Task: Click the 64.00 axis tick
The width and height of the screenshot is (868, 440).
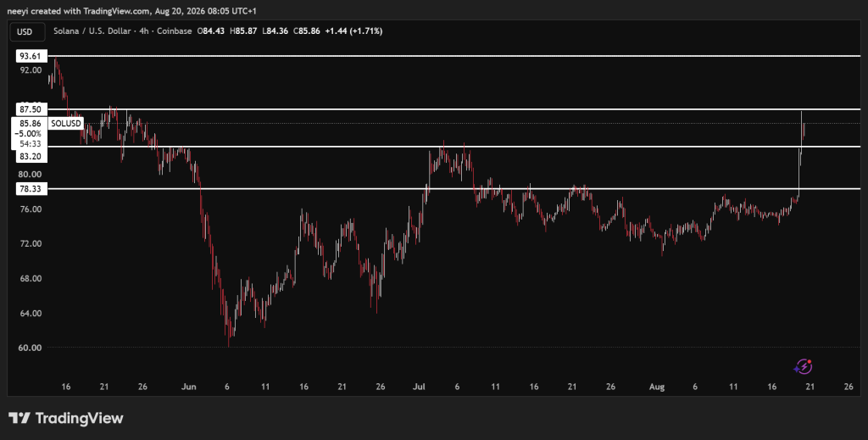Action: click(x=31, y=314)
